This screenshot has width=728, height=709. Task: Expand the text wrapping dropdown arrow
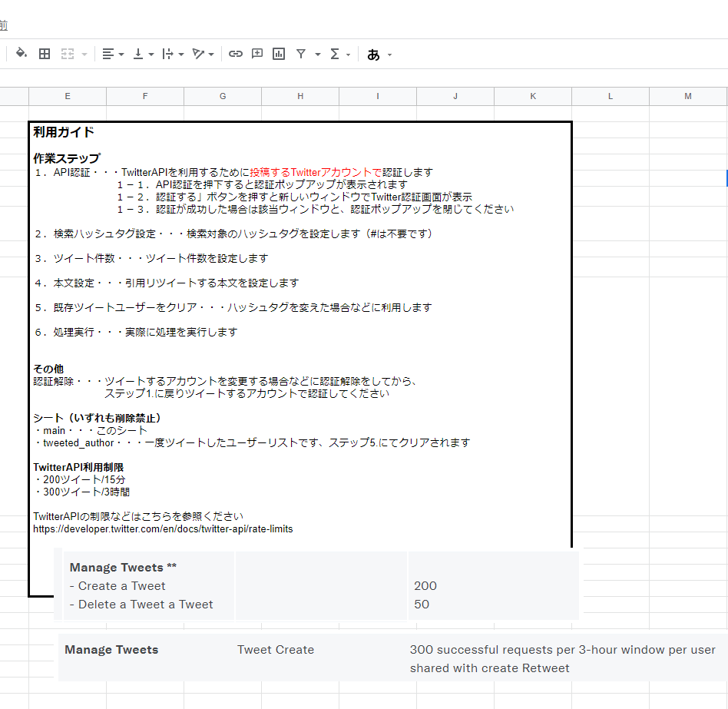point(181,55)
